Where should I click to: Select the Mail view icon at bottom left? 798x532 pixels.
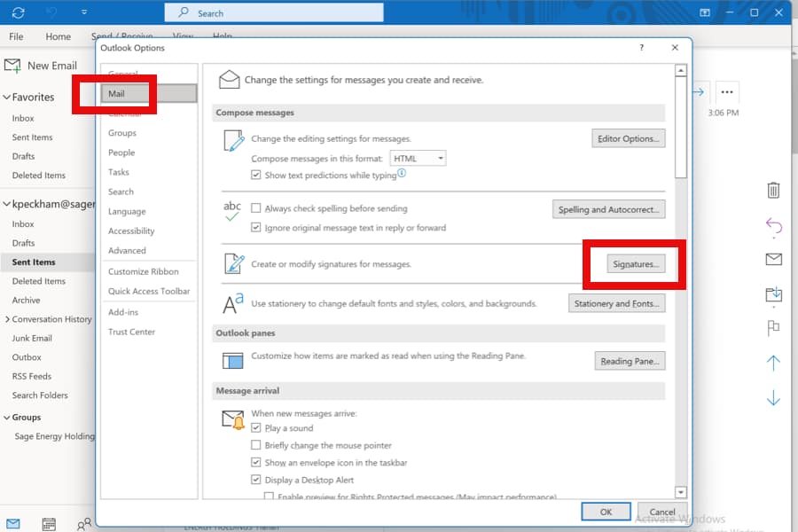[x=13, y=523]
